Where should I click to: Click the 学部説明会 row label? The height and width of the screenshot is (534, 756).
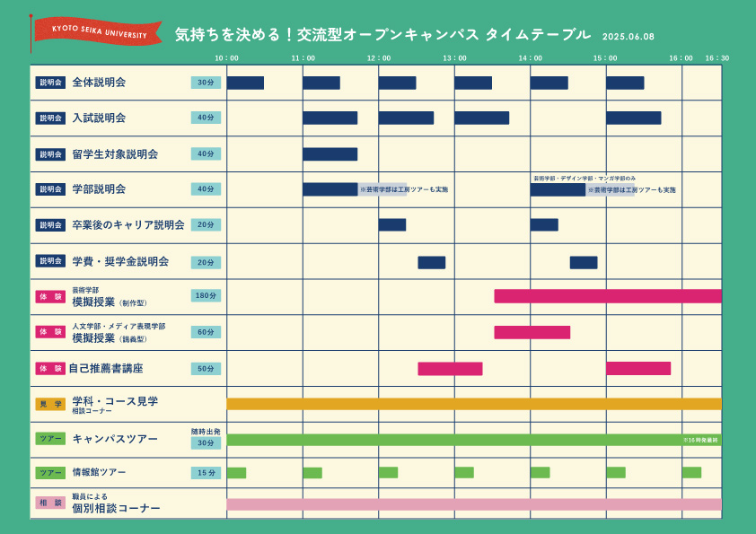pyautogui.click(x=99, y=189)
